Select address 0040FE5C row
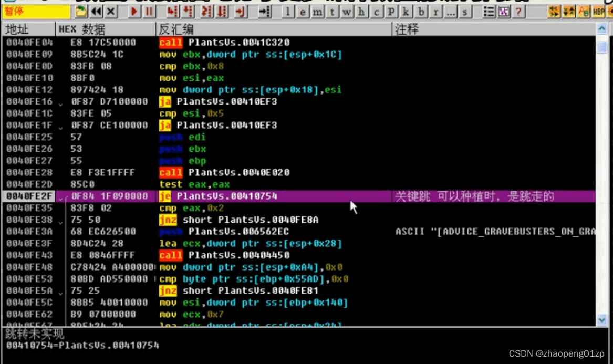 coord(299,303)
